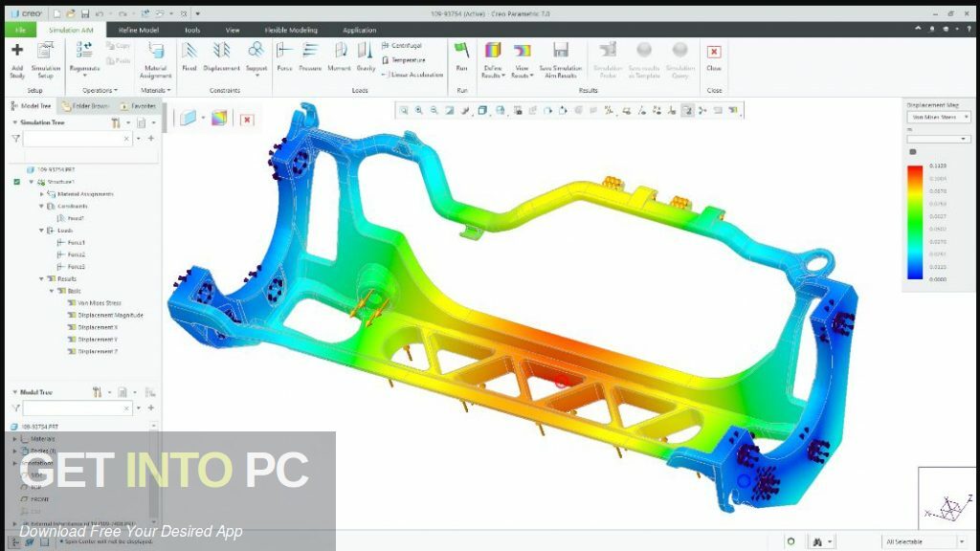This screenshot has width=980, height=551.
Task: Click the Zoom Out magnifier in graphics toolbar
Action: (434, 111)
